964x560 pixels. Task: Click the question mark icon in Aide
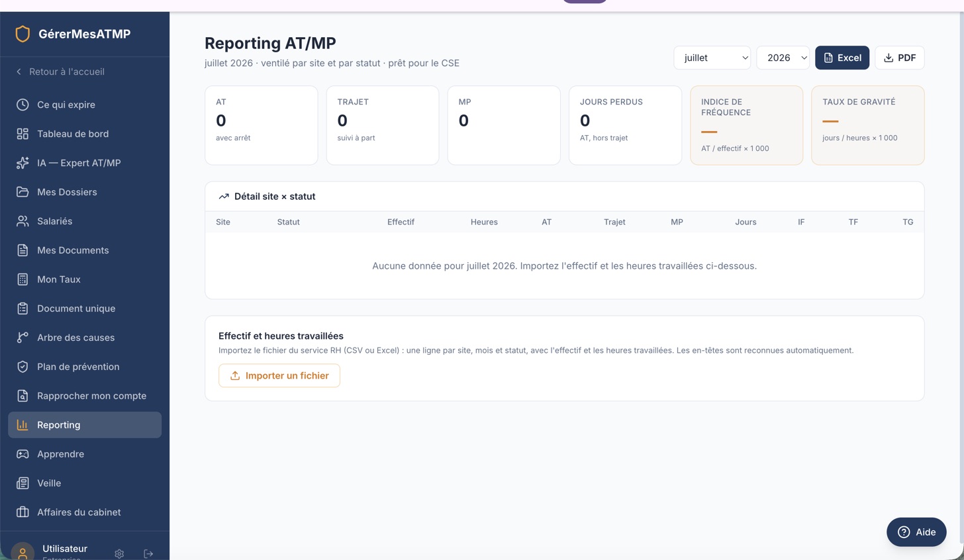pos(904,532)
